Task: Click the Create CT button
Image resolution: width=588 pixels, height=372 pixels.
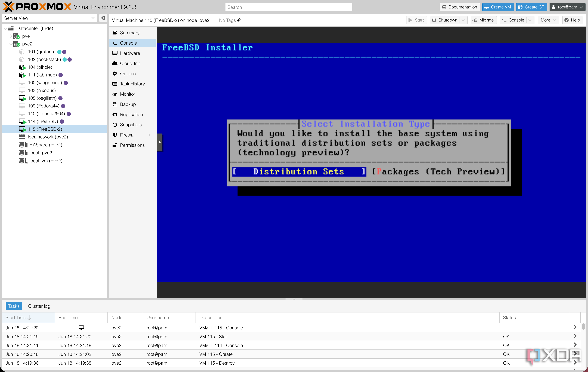Action: click(531, 7)
